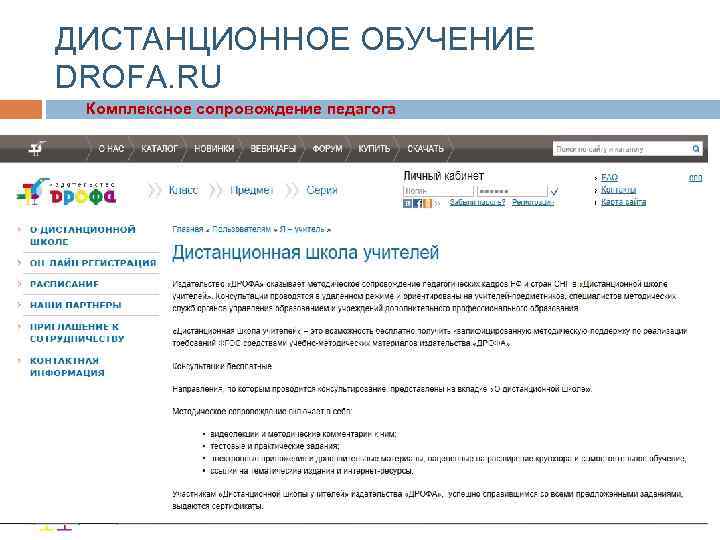Open the Контакты link

click(x=618, y=190)
